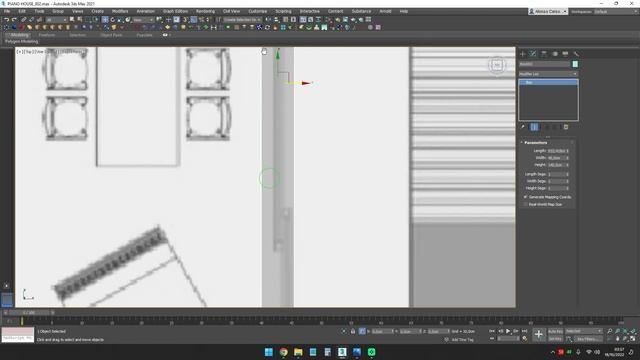
Task: Click the object name field in the Modify panel
Action: click(x=544, y=64)
